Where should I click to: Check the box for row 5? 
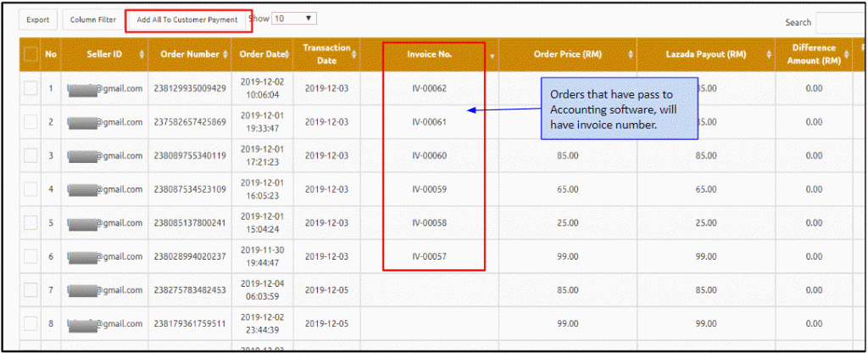31,223
